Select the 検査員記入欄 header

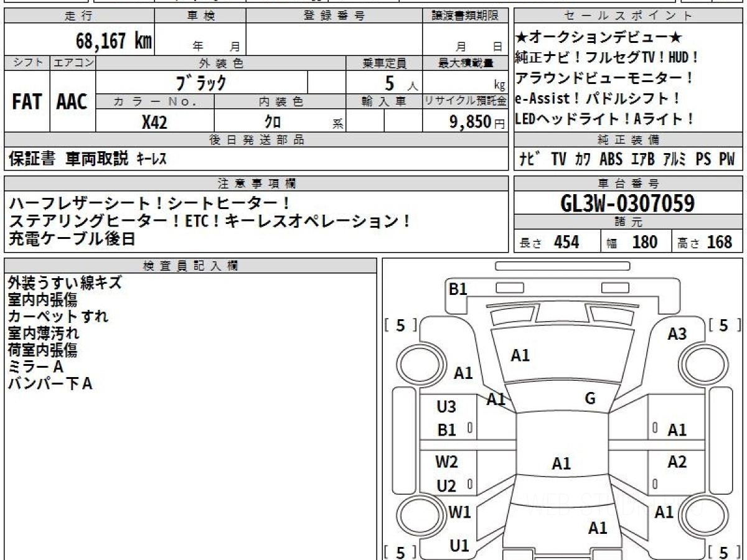point(190,266)
